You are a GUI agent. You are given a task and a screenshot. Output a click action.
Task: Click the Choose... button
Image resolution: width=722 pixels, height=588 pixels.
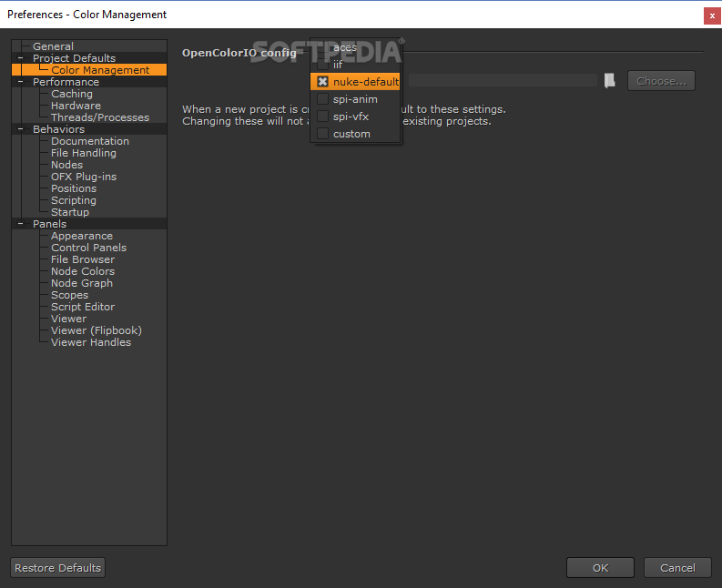pos(661,81)
